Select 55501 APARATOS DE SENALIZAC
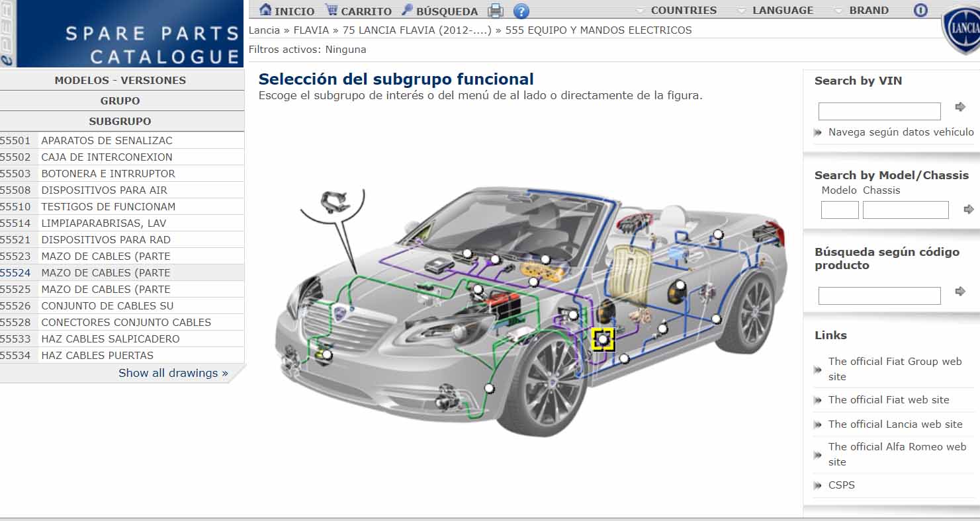 [122, 140]
